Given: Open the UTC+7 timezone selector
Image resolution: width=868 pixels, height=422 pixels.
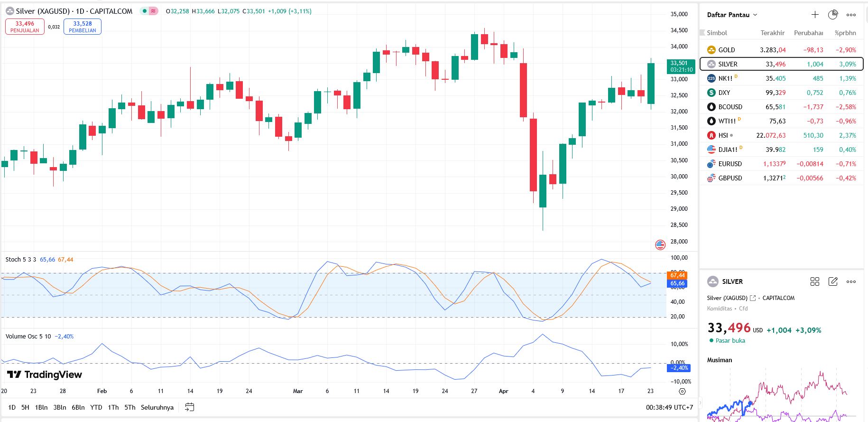Looking at the screenshot, I should point(669,407).
